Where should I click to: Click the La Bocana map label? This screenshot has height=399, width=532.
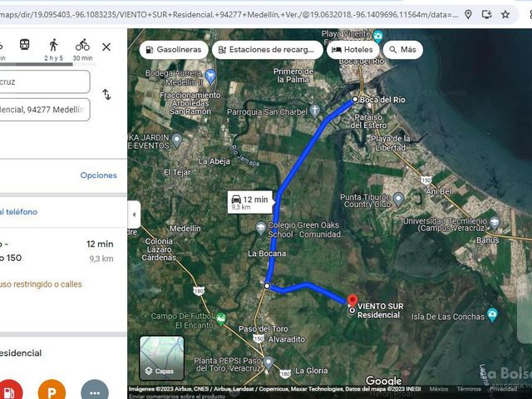point(267,254)
